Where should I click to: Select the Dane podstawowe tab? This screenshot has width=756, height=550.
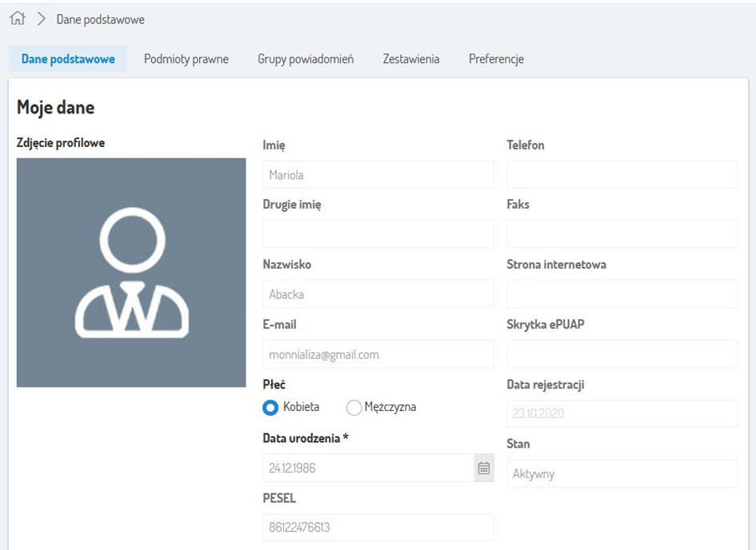click(68, 59)
